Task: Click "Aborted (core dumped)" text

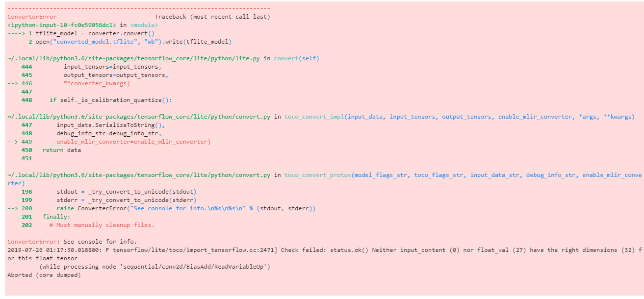Action: [x=44, y=275]
